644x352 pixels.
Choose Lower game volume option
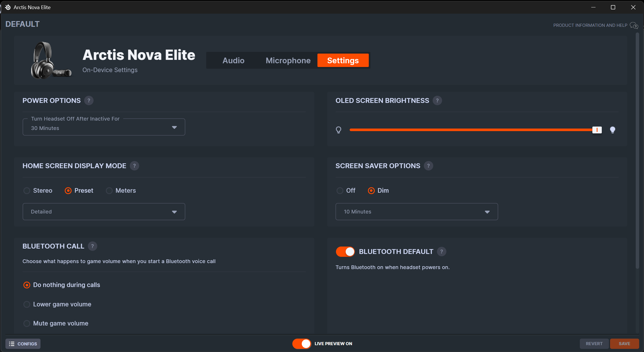pyautogui.click(x=27, y=304)
